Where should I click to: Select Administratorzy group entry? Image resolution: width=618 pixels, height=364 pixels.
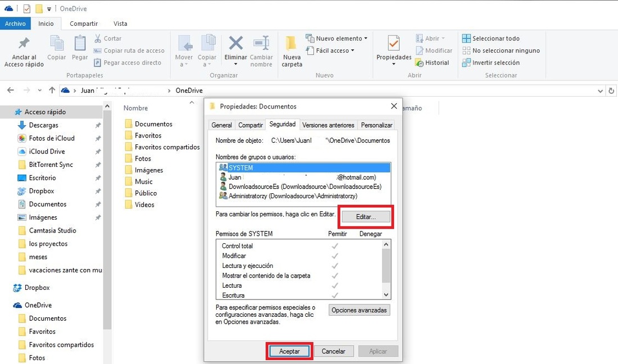click(289, 196)
